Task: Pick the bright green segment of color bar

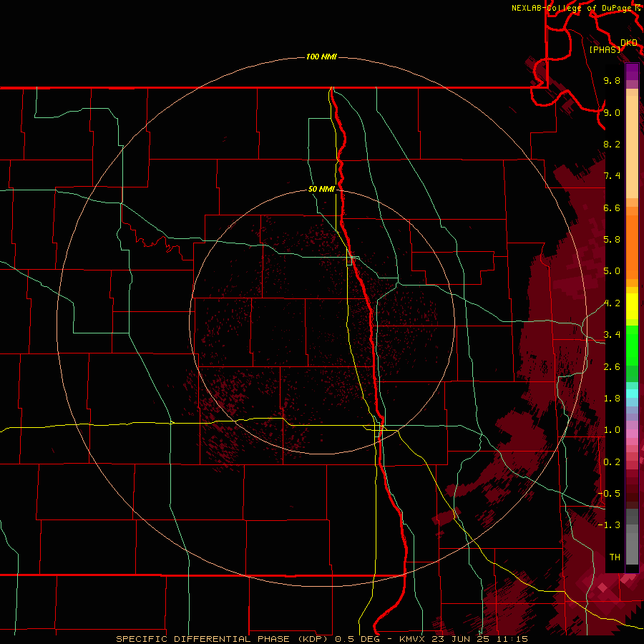Action: click(632, 346)
